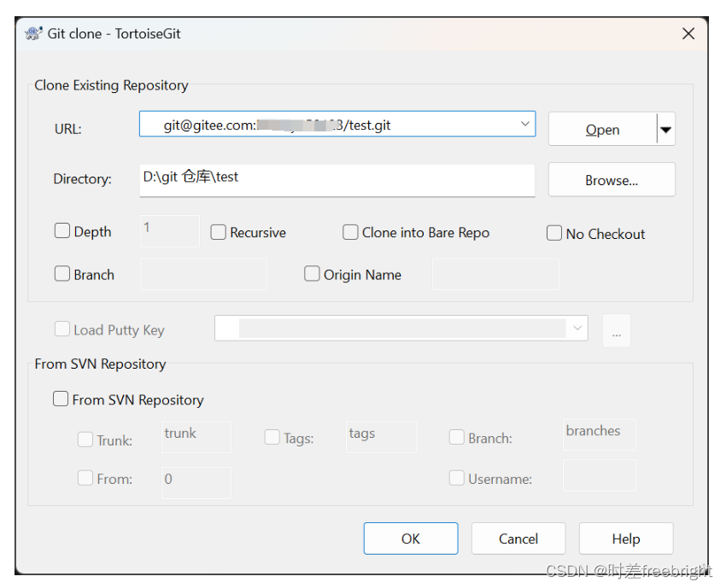Close the Git clone dialog
This screenshot has width=726, height=588.
688,33
